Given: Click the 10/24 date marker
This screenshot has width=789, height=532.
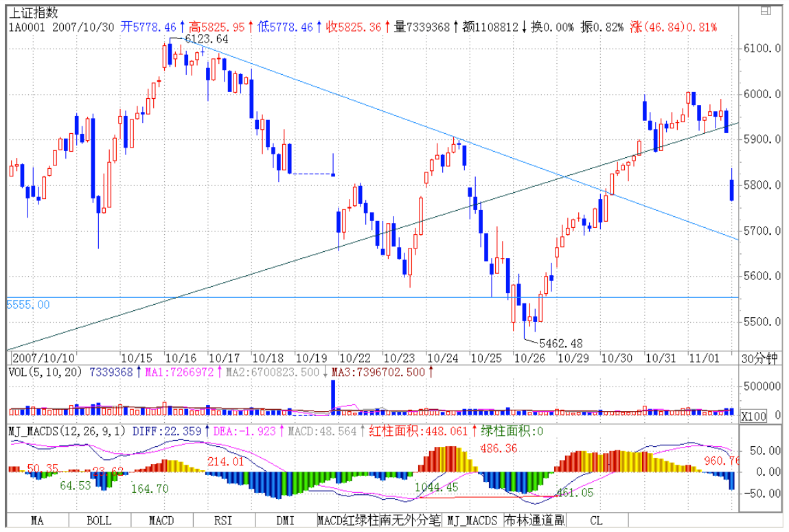Looking at the screenshot, I should pyautogui.click(x=443, y=358).
